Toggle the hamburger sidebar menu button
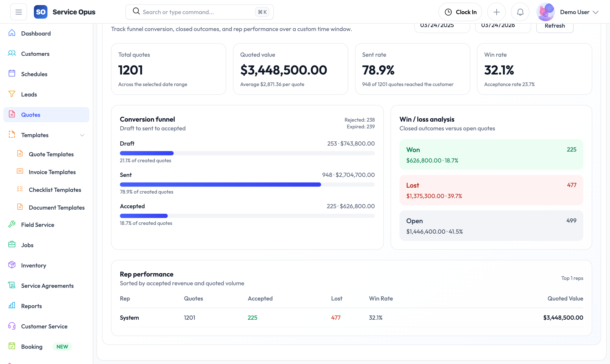Image resolution: width=610 pixels, height=364 pixels. click(x=19, y=12)
